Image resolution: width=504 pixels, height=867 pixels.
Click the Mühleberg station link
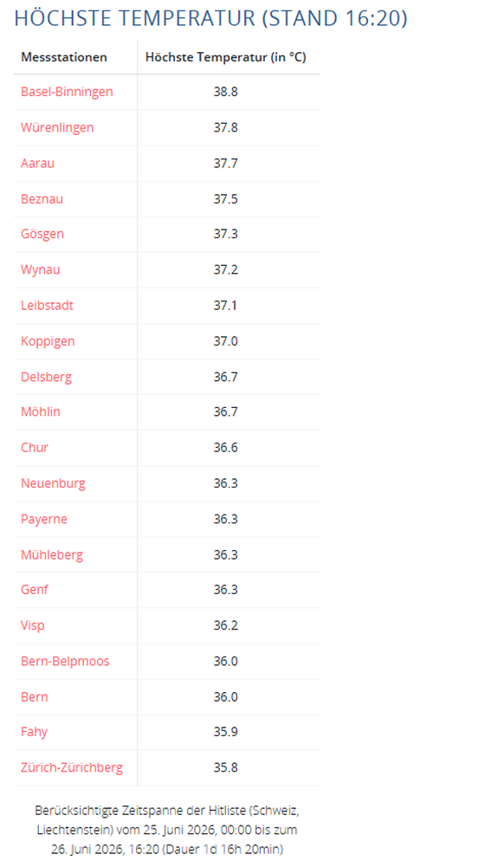52,554
